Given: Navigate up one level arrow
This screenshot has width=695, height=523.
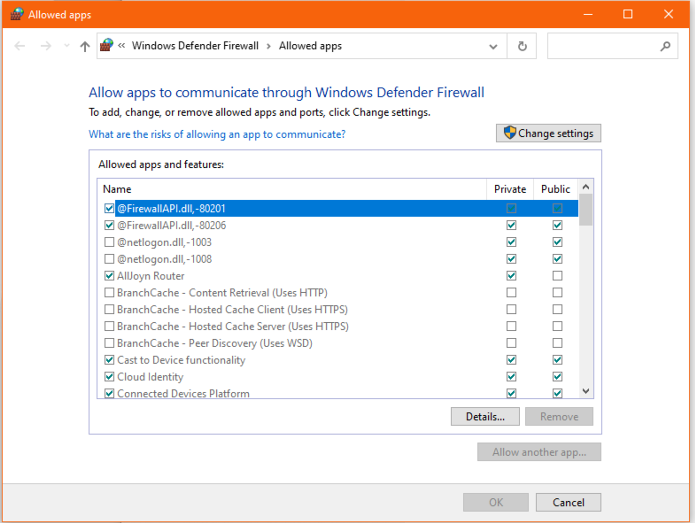Looking at the screenshot, I should tap(85, 46).
